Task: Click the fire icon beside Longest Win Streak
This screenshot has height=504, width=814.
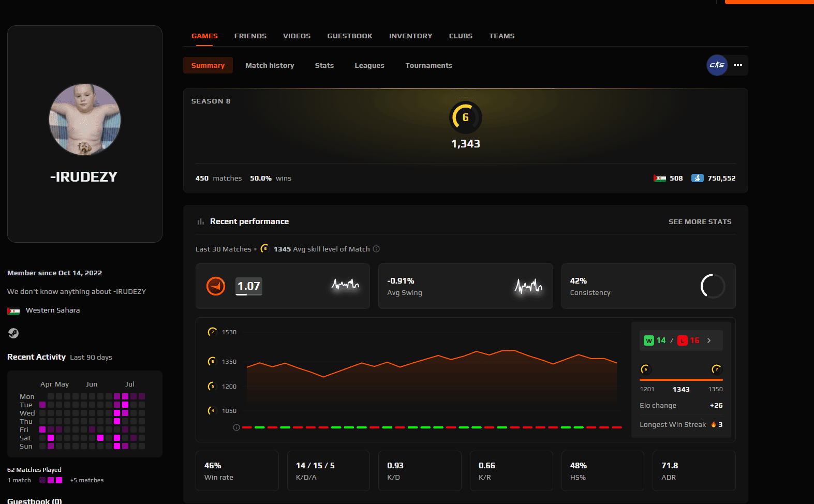Action: [x=714, y=424]
